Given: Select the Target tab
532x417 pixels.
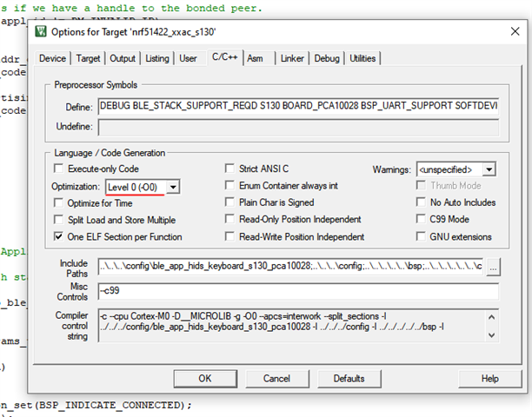Looking at the screenshot, I should 88,58.
